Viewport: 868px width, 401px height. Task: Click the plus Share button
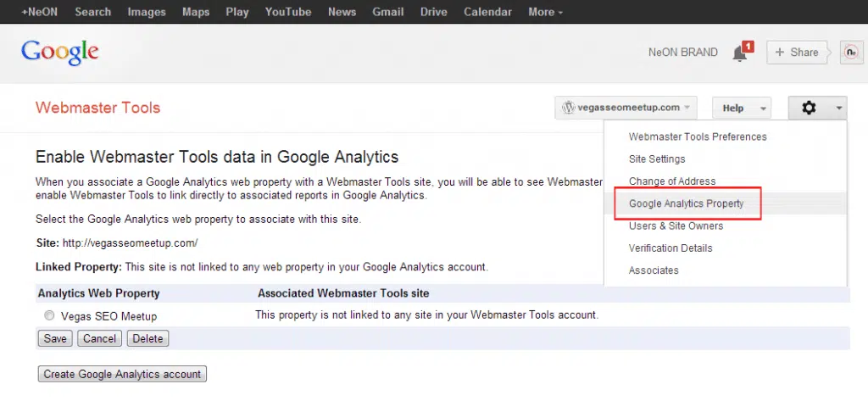[797, 53]
